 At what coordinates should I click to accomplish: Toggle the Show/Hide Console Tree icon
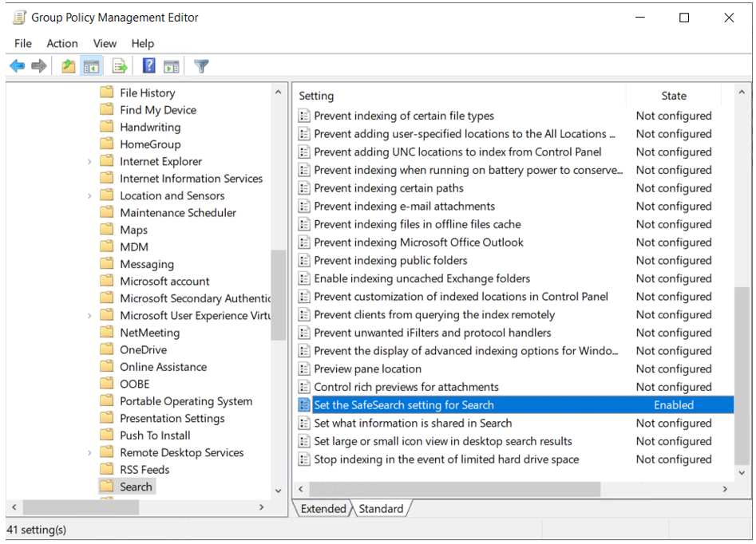91,66
